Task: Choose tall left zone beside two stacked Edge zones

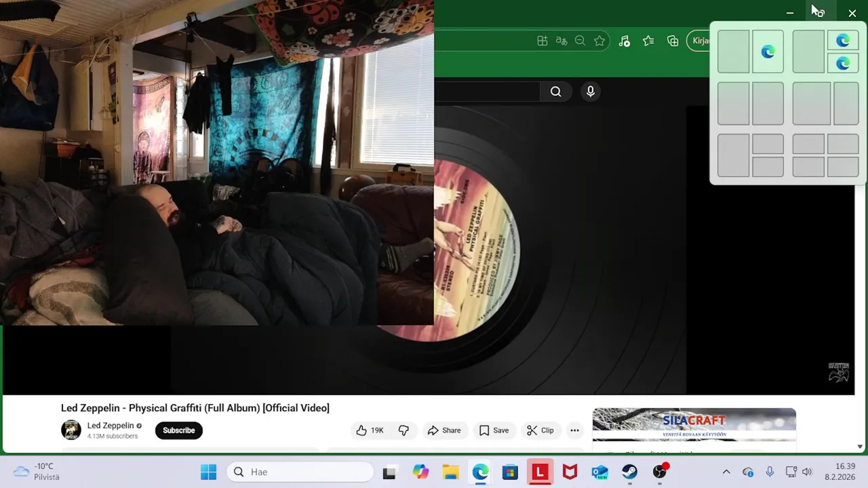Action: click(x=808, y=52)
